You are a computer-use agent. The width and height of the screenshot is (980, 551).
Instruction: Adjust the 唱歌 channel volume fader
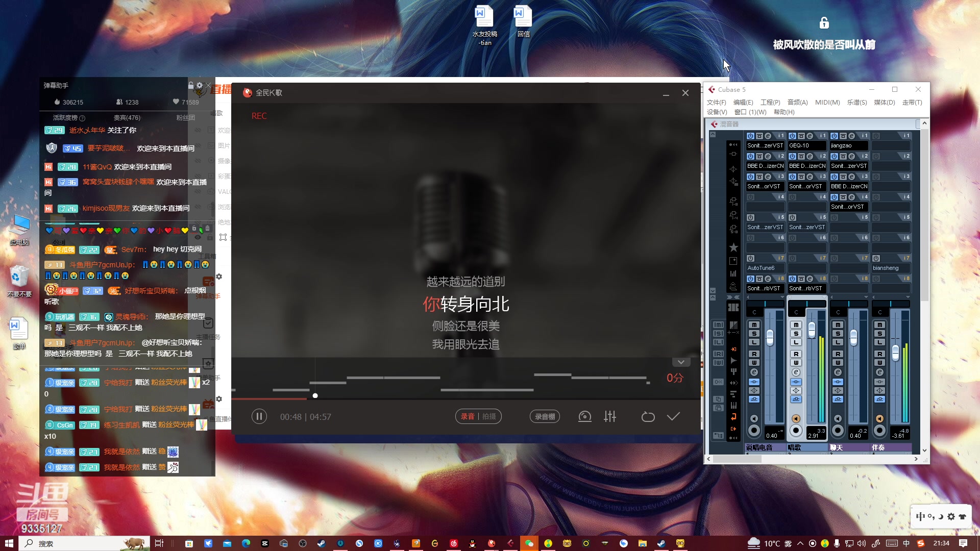coord(812,330)
